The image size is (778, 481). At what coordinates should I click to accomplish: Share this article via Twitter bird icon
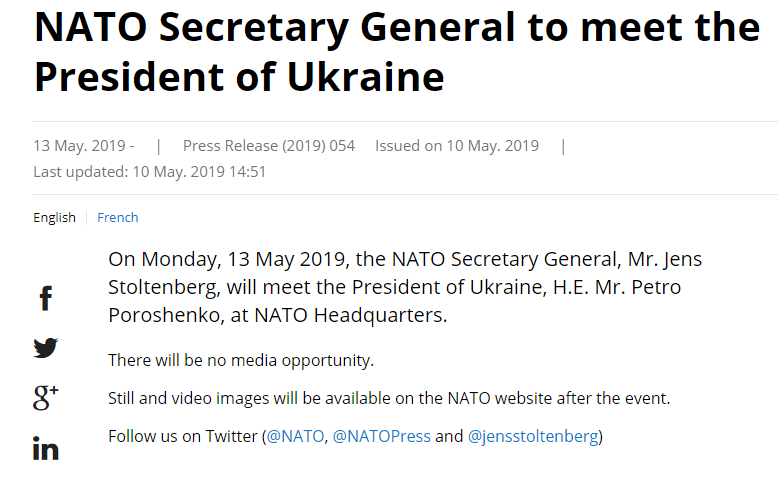(x=45, y=348)
